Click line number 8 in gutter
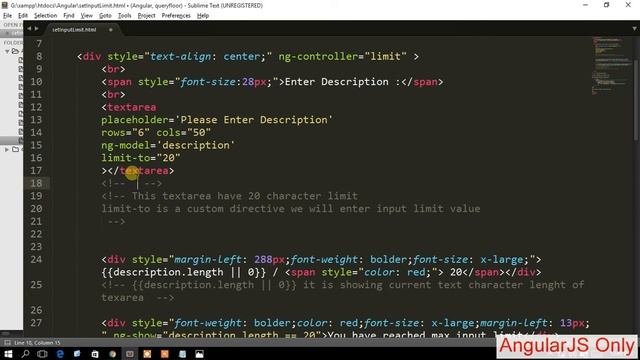The image size is (640, 360). (39, 56)
